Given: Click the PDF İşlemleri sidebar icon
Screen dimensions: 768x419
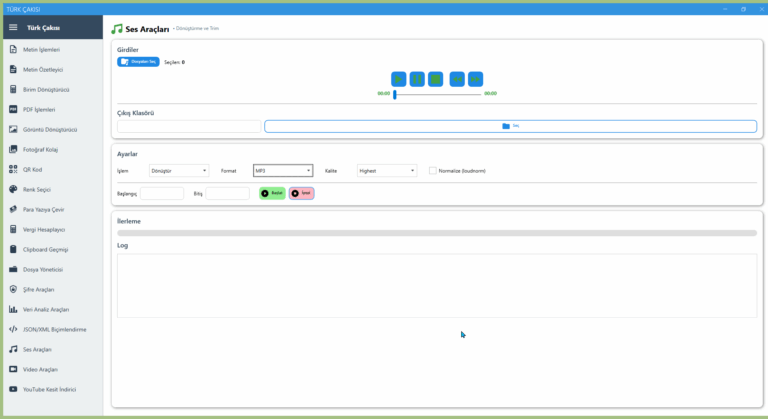Looking at the screenshot, I should pos(13,109).
